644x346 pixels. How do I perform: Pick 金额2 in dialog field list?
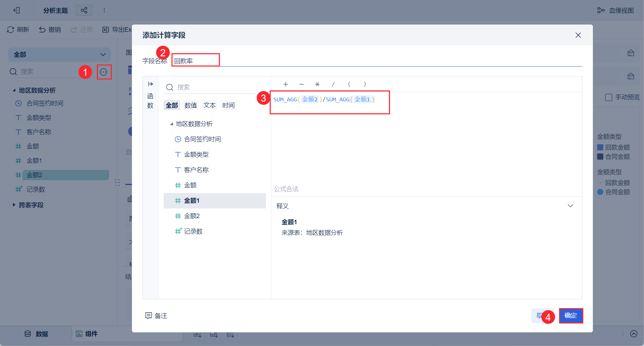(x=215, y=216)
